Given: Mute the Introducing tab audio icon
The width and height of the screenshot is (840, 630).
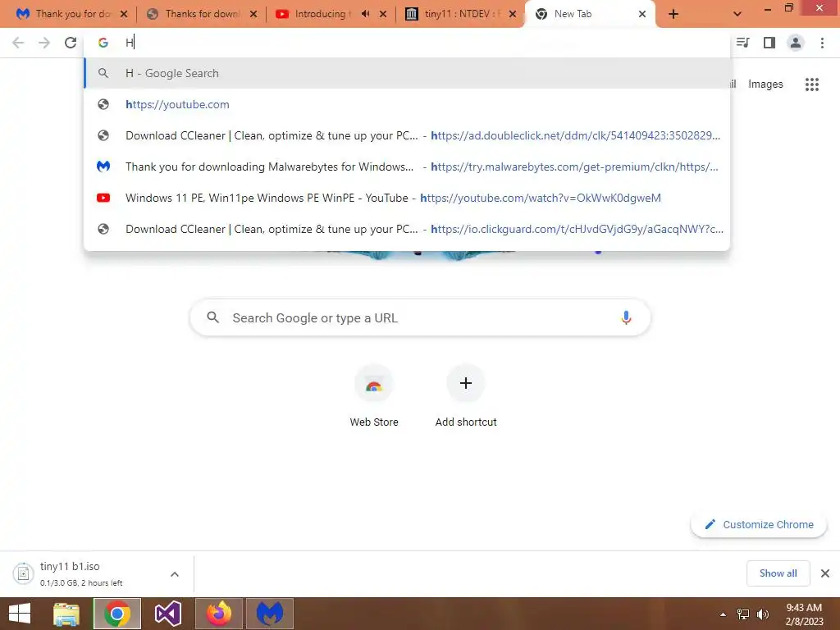Looking at the screenshot, I should click(x=365, y=14).
